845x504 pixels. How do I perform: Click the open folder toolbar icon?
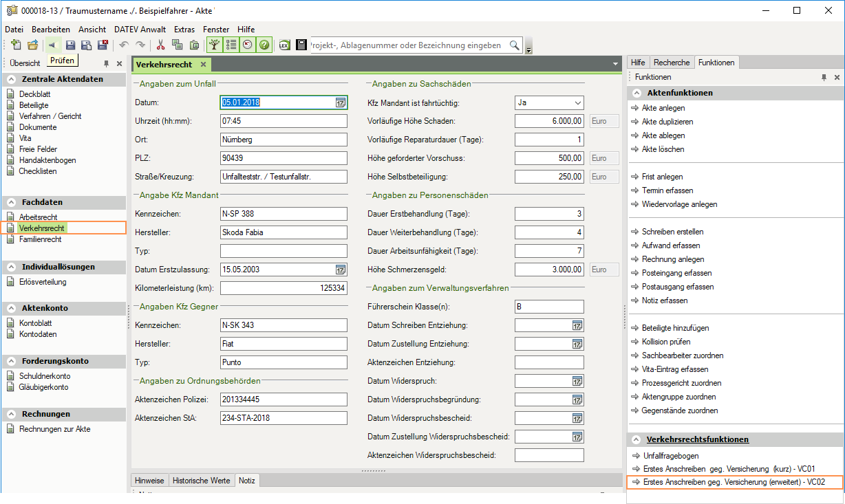pyautogui.click(x=32, y=45)
